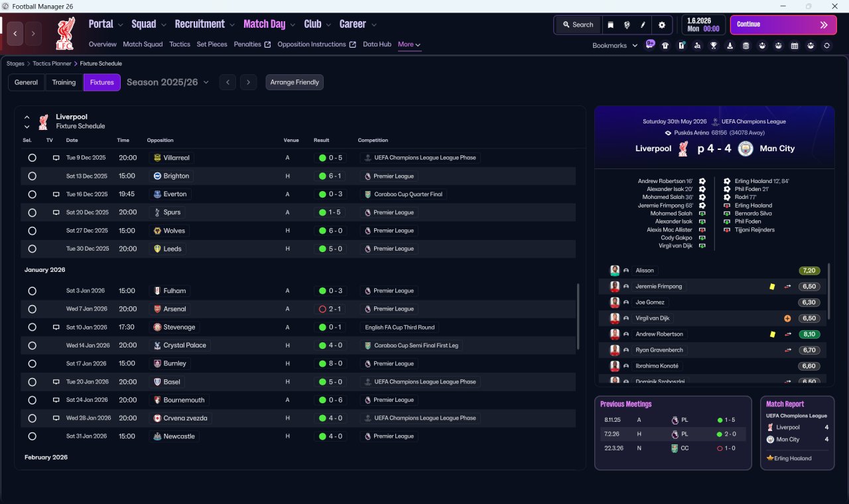The height and width of the screenshot is (504, 849).
Task: Open the Match Squad subtab
Action: [143, 44]
